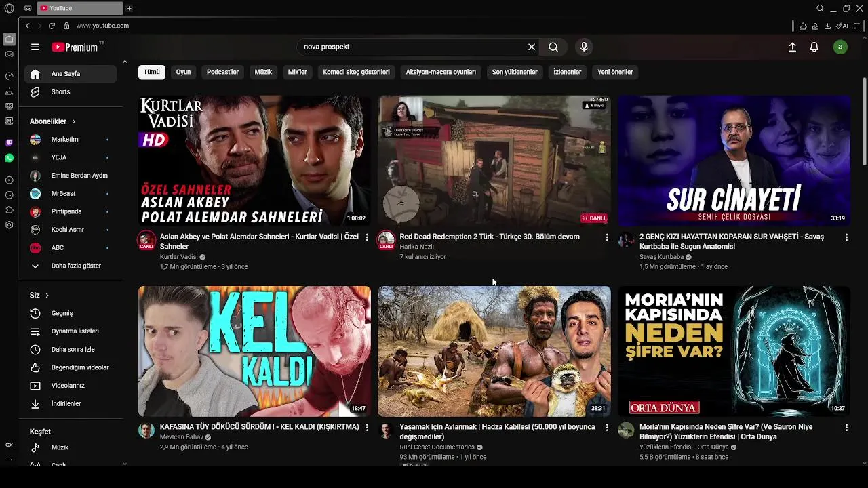Open the site info lock icon
Image resolution: width=868 pixels, height=488 pixels.
point(66,26)
